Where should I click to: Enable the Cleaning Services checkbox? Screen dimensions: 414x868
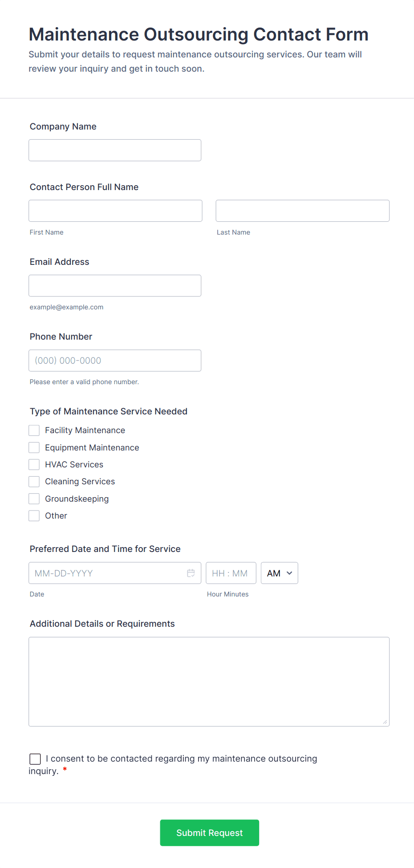(34, 482)
